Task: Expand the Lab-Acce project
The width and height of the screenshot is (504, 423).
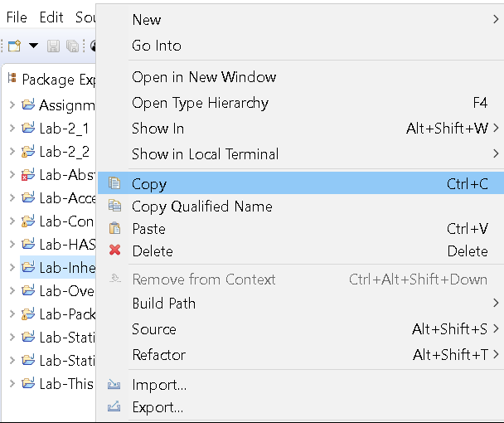Action: click(12, 197)
